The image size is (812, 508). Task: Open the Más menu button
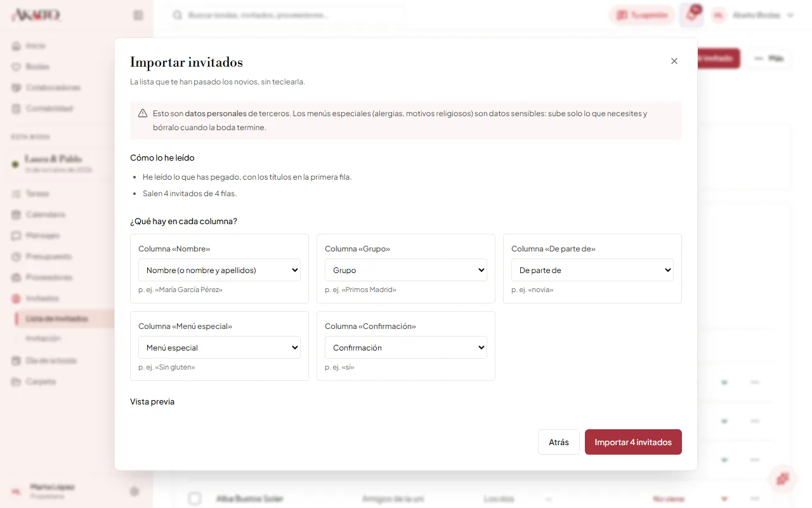(x=768, y=58)
